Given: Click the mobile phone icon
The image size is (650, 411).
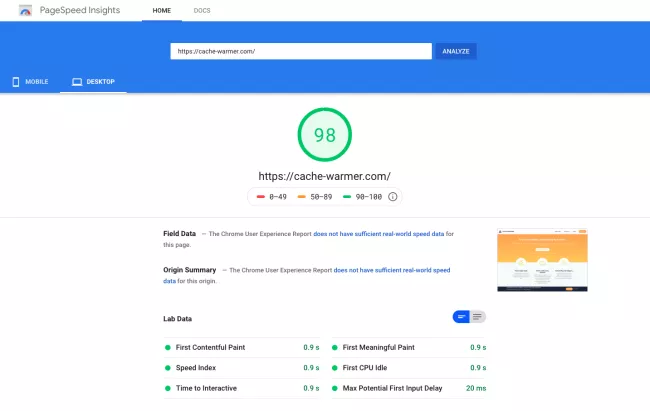Looking at the screenshot, I should click(x=16, y=82).
